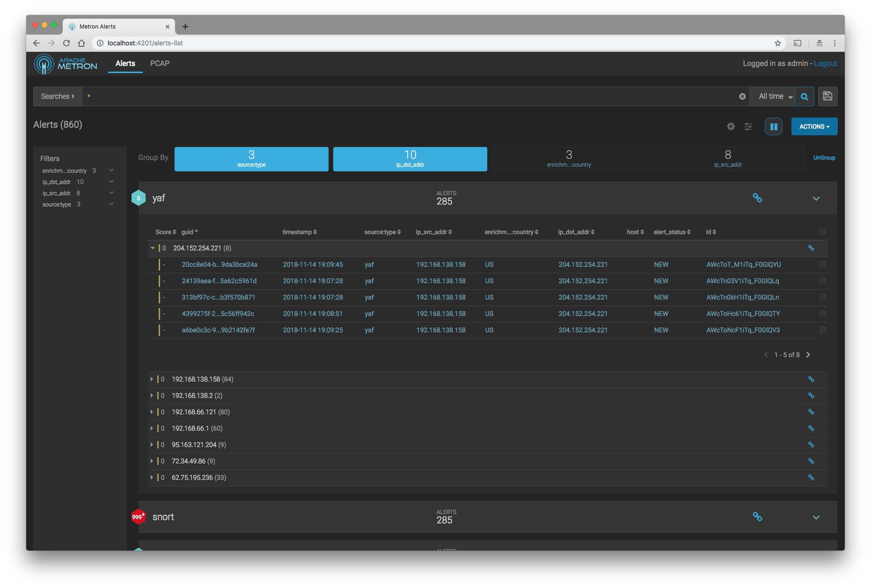The image size is (871, 588).
Task: Open configure table gear icon
Action: (731, 126)
